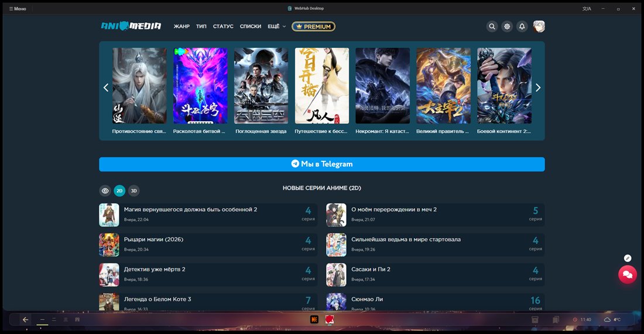644x334 pixels.
Task: Click thumbnail of Детектив уже мёртв 2
Action: coord(109,275)
